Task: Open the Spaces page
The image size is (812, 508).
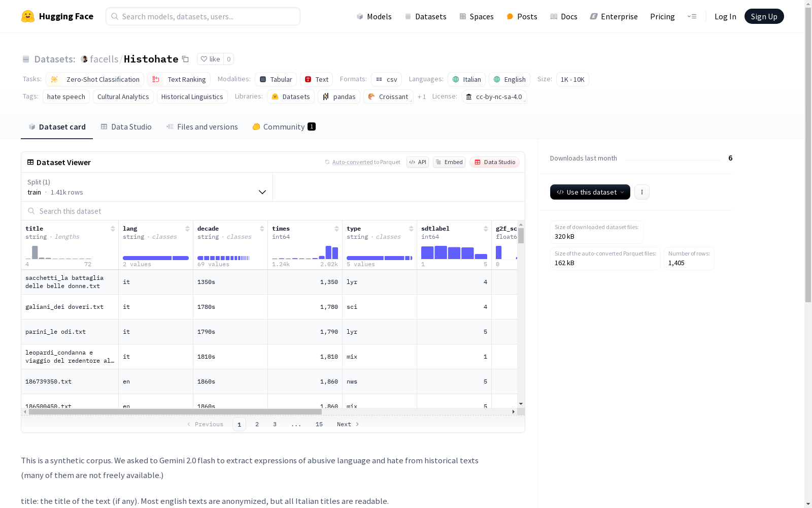Action: (477, 16)
